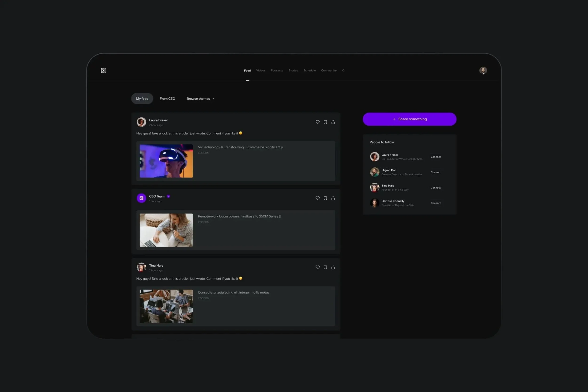Screen dimensions: 588x392
Task: Toggle heart on Tina Hale's post
Action: [x=318, y=267]
